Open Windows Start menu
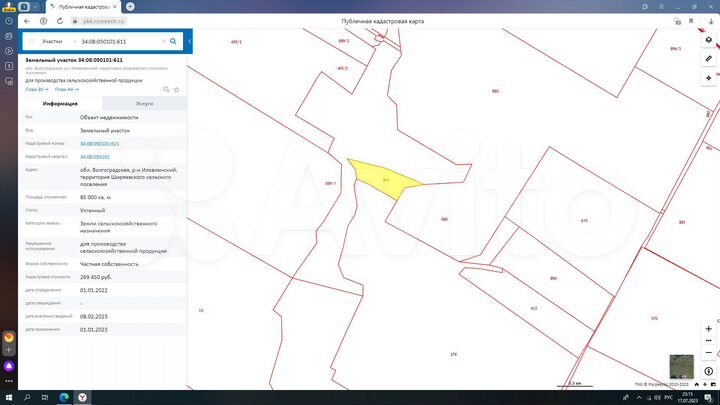The image size is (720, 405). (x=9, y=397)
